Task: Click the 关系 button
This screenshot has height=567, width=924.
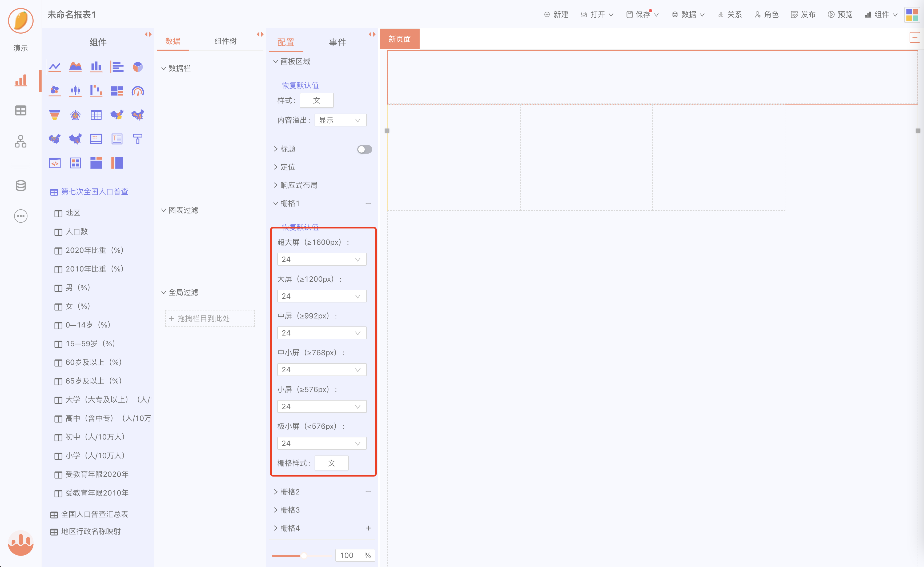Action: [730, 15]
